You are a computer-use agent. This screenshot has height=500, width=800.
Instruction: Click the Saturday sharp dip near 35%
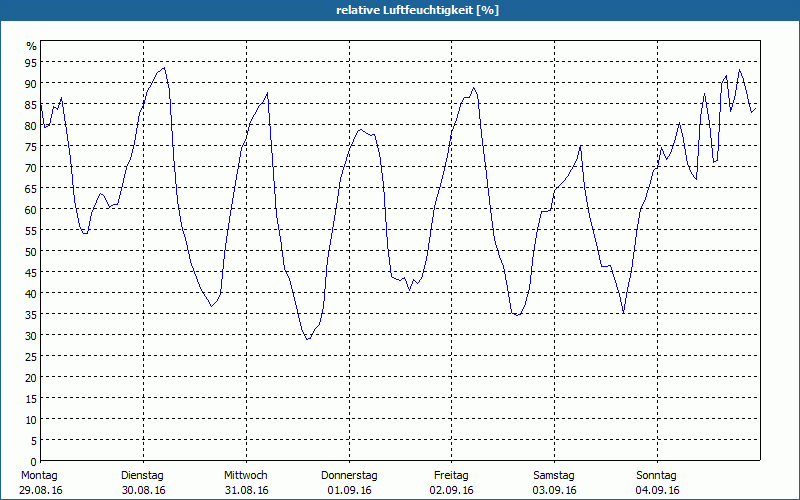point(623,313)
